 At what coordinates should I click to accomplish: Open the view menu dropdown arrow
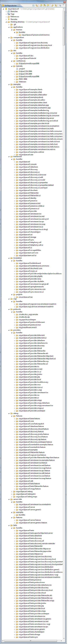63,5
